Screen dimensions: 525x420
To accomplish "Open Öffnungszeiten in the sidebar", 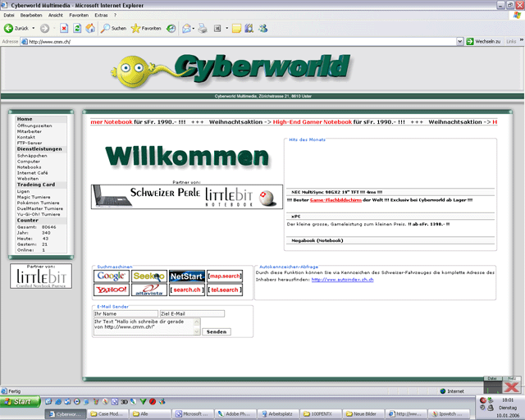I will click(x=34, y=126).
